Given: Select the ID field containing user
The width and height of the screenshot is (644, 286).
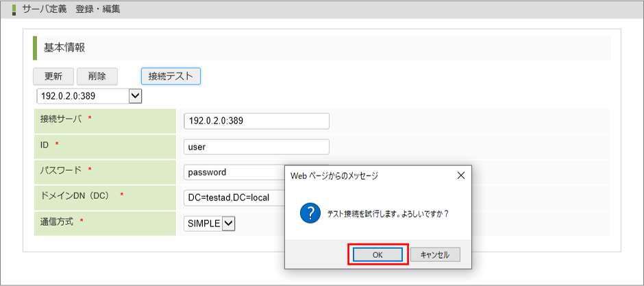Looking at the screenshot, I should [256, 147].
